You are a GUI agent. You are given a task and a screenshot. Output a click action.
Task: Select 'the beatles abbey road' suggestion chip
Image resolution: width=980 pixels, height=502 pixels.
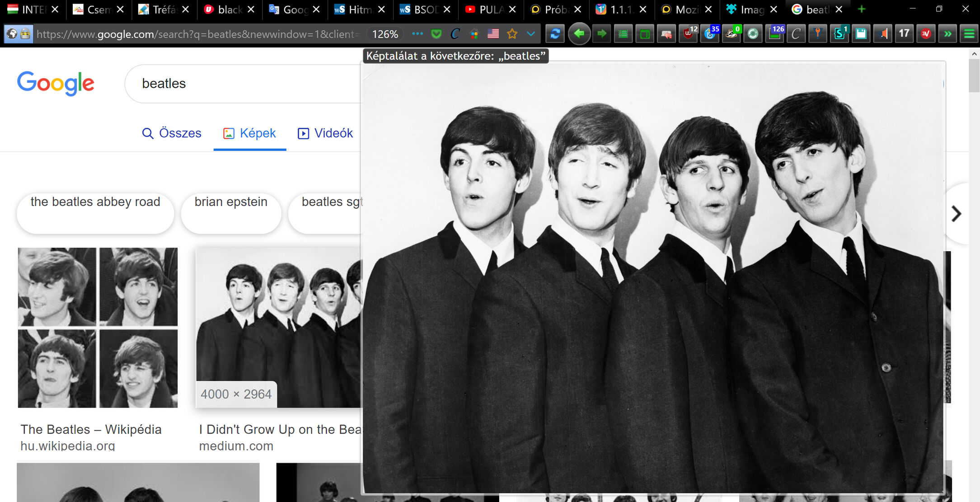(95, 213)
